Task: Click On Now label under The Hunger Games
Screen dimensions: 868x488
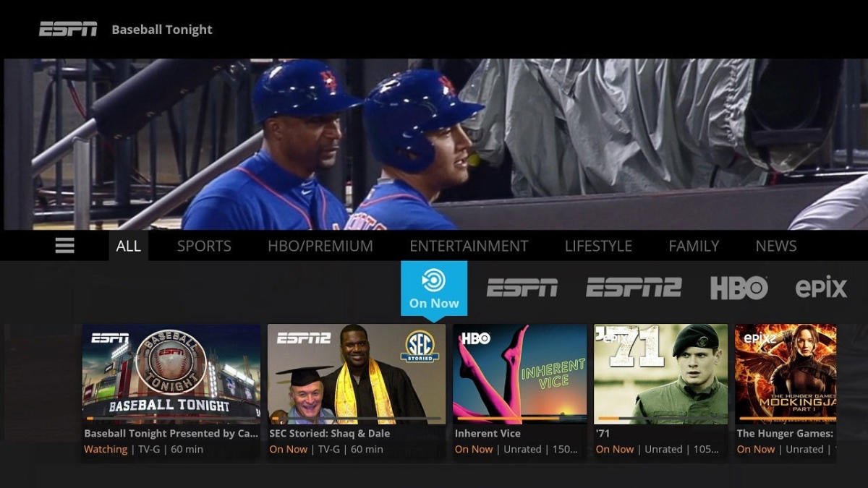Action: [756, 449]
